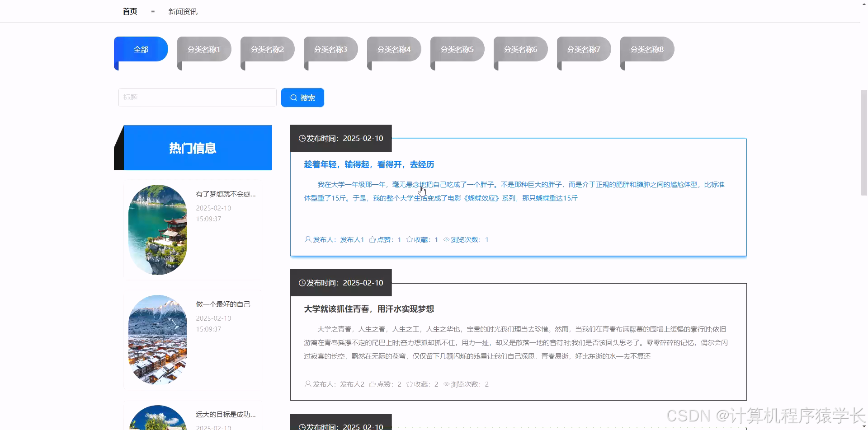Click the menu icon before 新闻资讯
The image size is (868, 430).
click(x=153, y=12)
